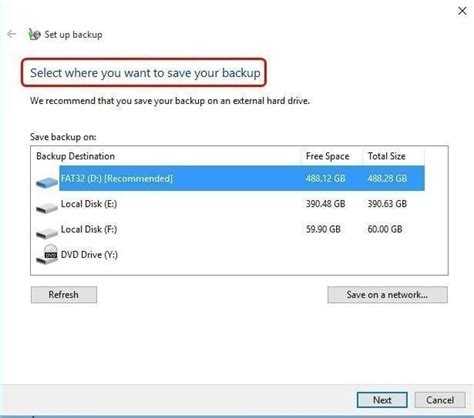
Task: Choose DVD Drive (Y:) row label
Action: tap(89, 255)
